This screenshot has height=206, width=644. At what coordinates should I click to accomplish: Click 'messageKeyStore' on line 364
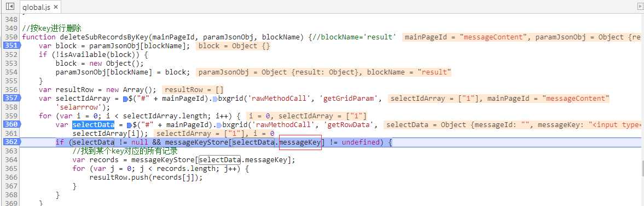click(163, 160)
